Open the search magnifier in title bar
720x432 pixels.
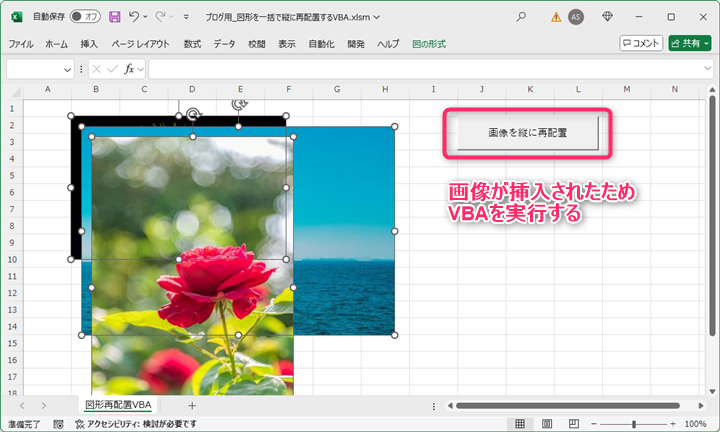(x=521, y=17)
